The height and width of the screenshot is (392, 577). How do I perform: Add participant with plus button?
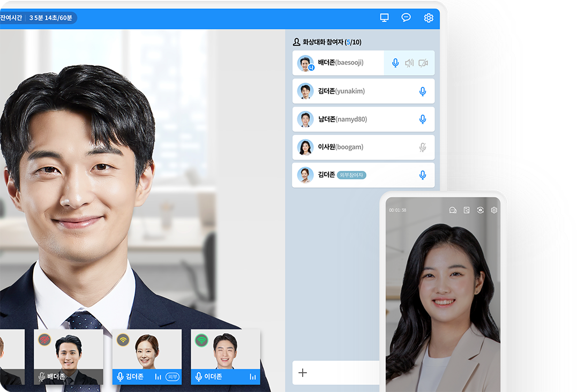[303, 373]
